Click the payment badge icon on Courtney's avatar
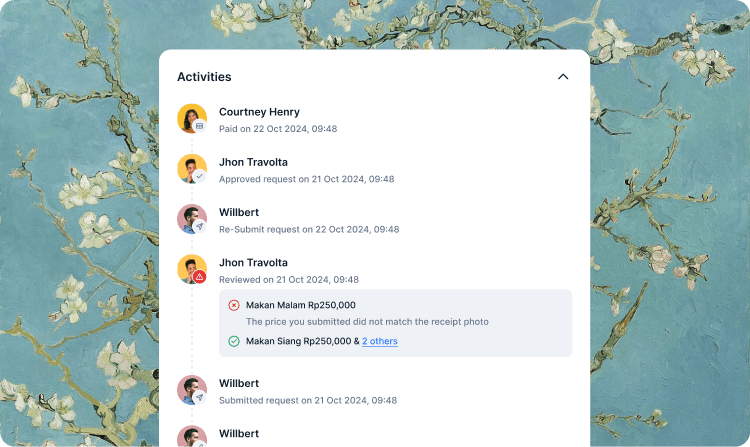This screenshot has height=447, width=750. coord(199,126)
